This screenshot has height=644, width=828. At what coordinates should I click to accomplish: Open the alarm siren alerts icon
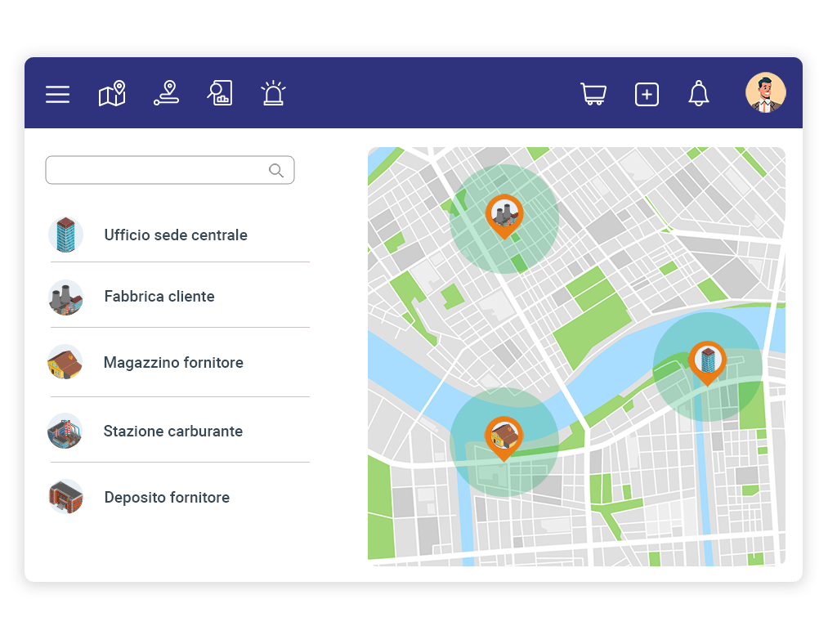click(273, 93)
